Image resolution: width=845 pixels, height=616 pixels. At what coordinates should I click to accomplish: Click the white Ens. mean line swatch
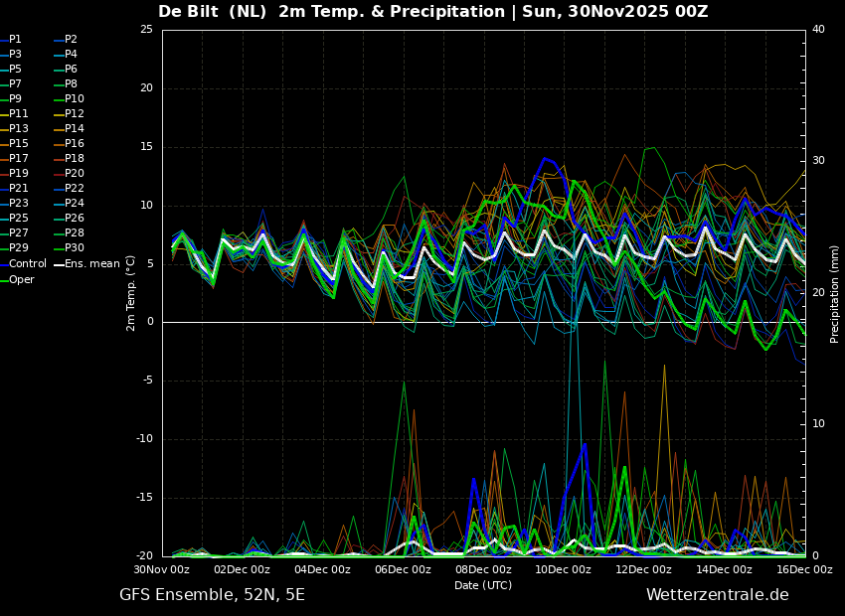(59, 264)
